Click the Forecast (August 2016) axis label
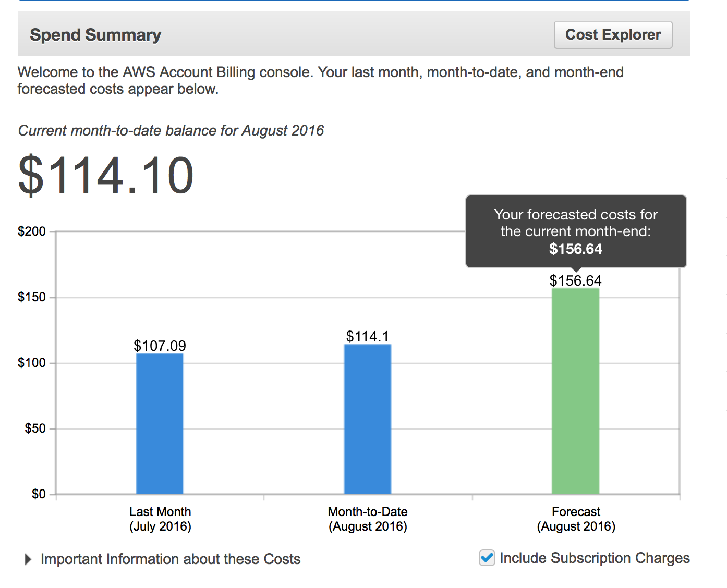The image size is (727, 588). pyautogui.click(x=576, y=519)
